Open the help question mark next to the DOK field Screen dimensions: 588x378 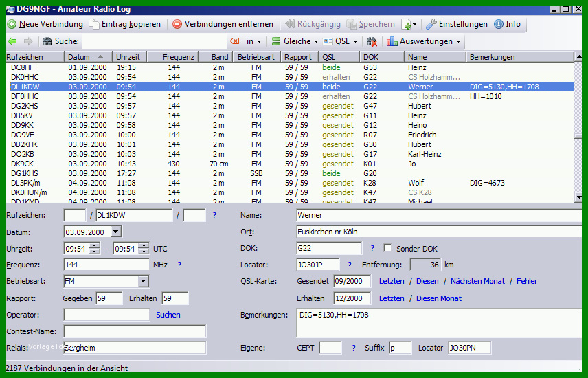pos(372,249)
